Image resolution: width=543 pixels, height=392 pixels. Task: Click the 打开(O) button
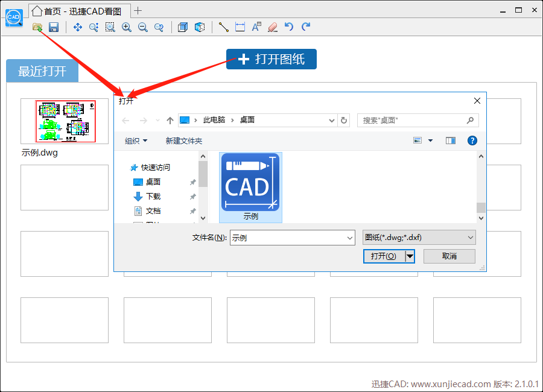point(384,256)
